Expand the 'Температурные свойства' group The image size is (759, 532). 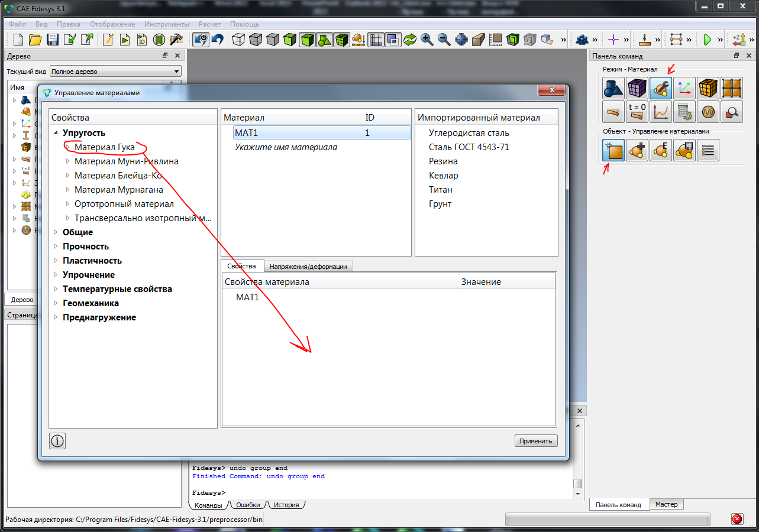click(x=56, y=289)
